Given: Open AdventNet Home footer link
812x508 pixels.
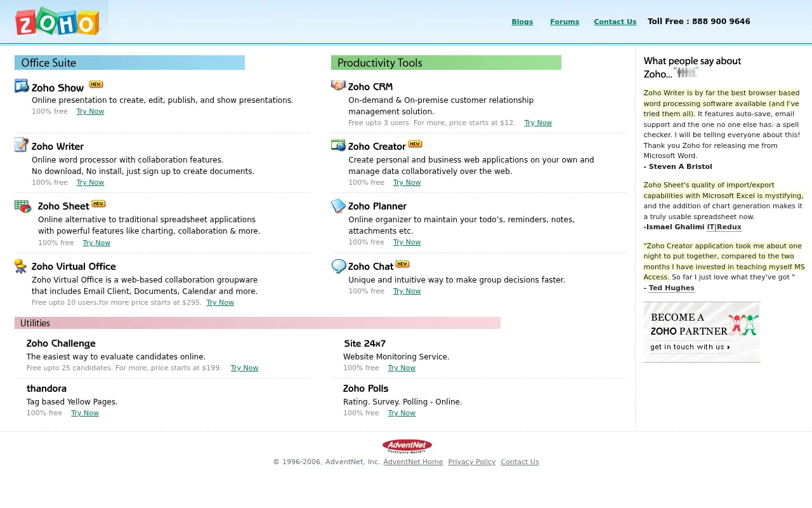Looking at the screenshot, I should tap(413, 462).
